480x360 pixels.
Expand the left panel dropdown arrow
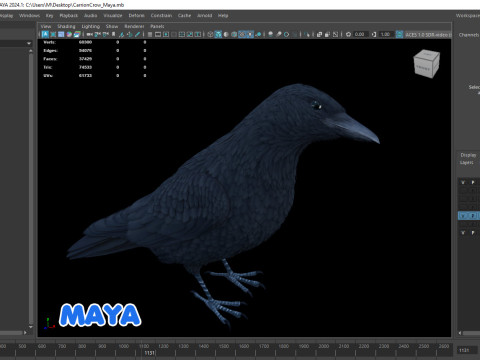click(29, 43)
